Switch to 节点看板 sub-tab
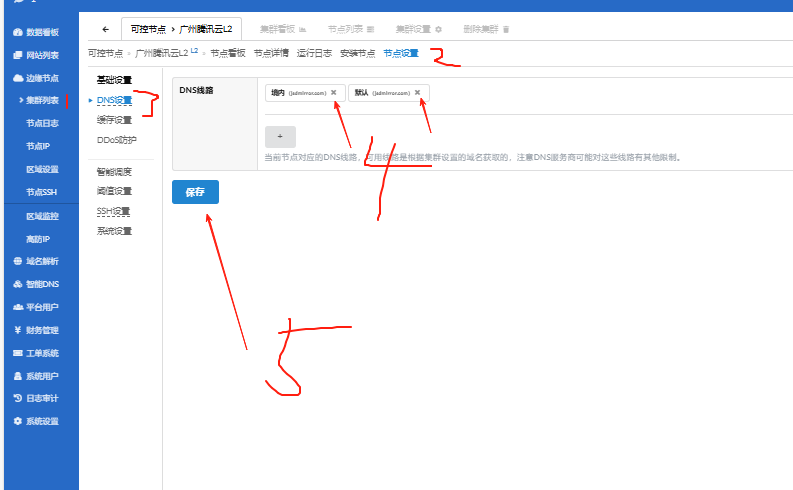Viewport: 793px width, 490px height. 228,53
